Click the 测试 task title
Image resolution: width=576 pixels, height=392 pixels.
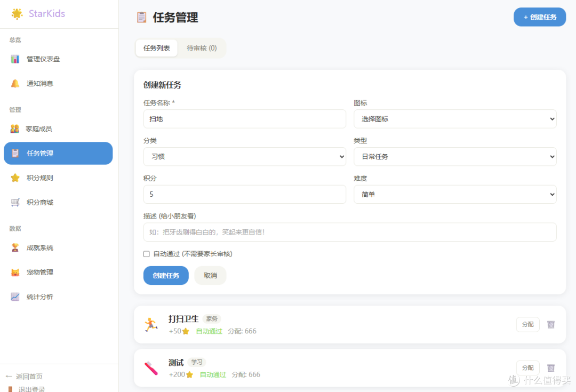176,363
